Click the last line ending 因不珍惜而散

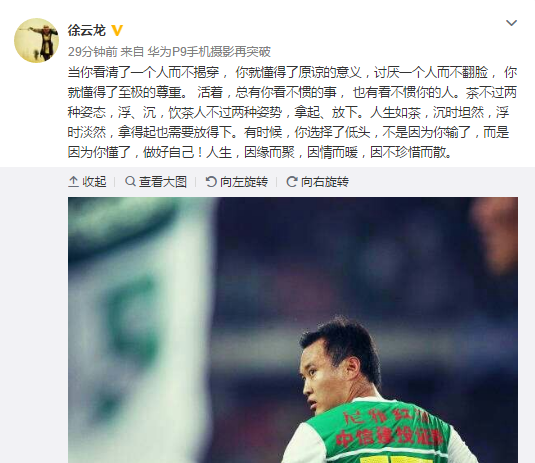(x=260, y=152)
